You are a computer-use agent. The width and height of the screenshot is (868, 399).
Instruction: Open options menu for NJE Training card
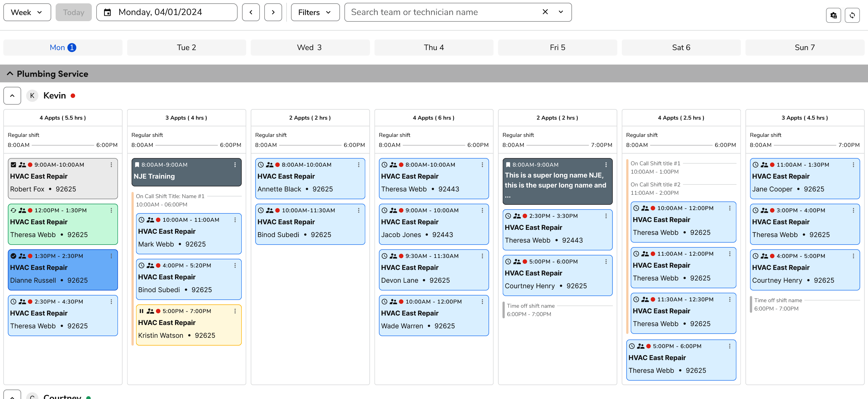point(235,165)
